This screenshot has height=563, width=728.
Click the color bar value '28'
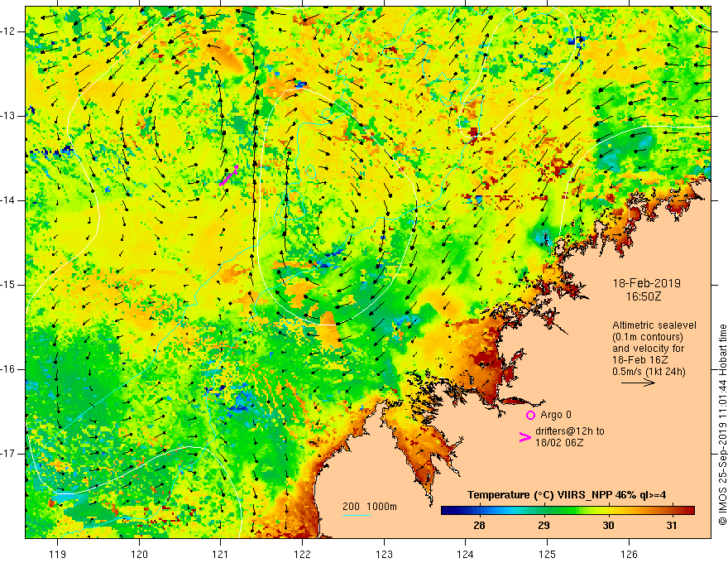479,526
